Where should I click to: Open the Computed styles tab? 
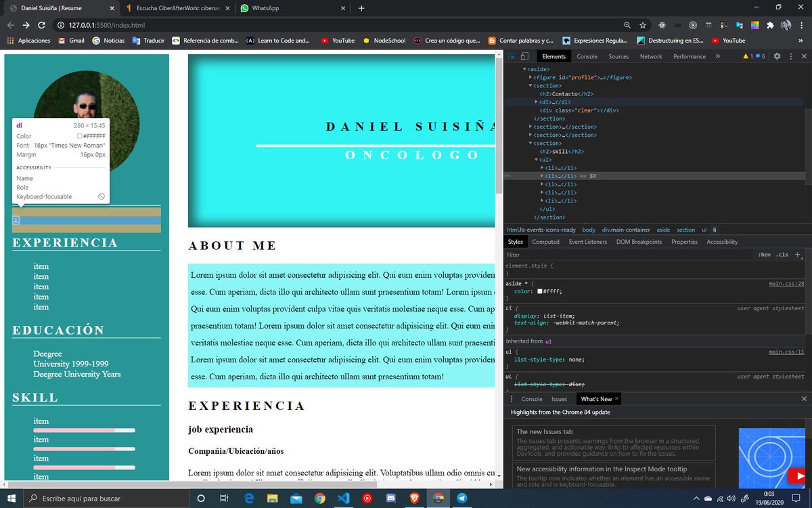coord(545,242)
